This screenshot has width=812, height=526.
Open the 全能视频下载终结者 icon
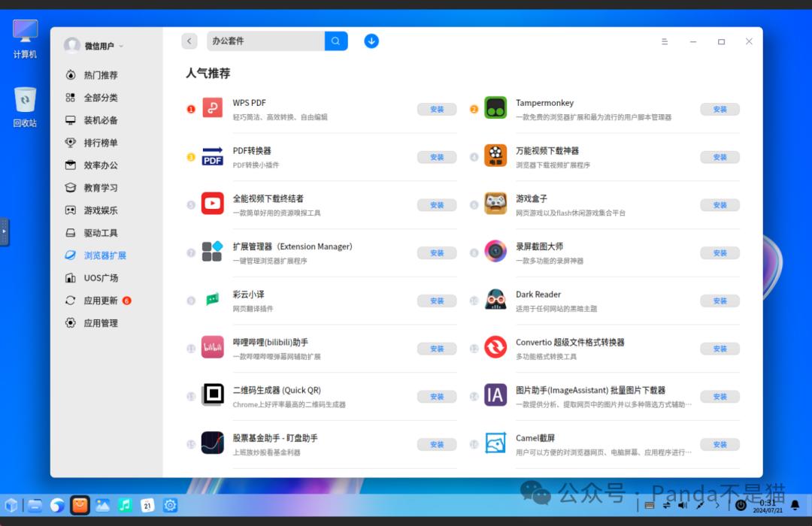[x=212, y=204]
